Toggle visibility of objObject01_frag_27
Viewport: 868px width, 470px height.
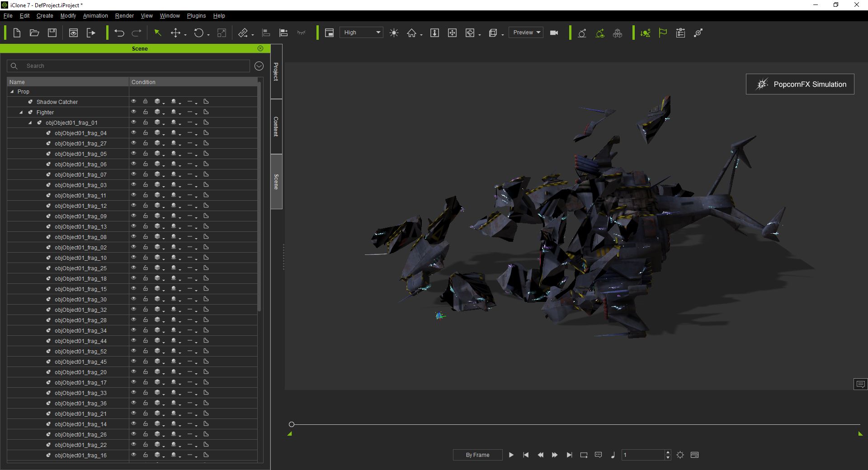(x=134, y=143)
